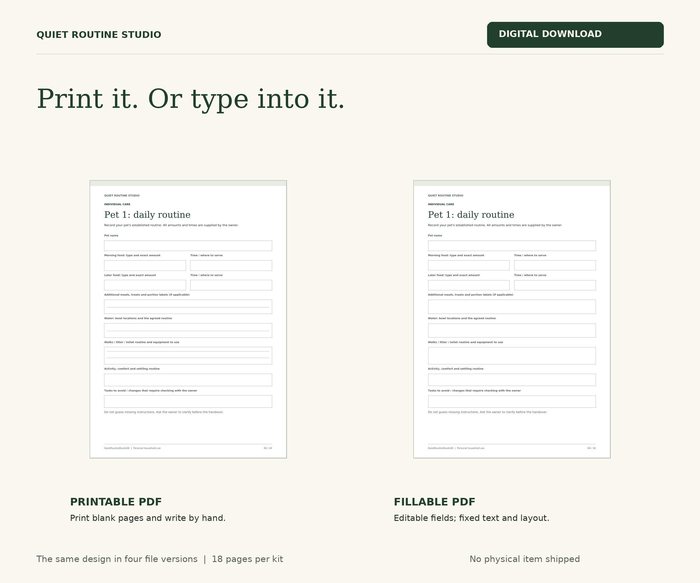The height and width of the screenshot is (583, 700).
Task: Click the Activity, comfort field in fillable preview
Action: (x=512, y=380)
